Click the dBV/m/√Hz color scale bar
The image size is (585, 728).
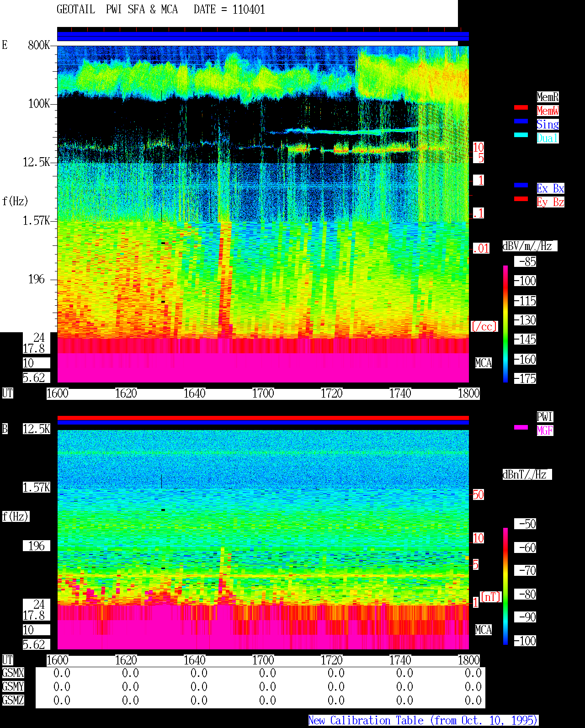pyautogui.click(x=505, y=324)
